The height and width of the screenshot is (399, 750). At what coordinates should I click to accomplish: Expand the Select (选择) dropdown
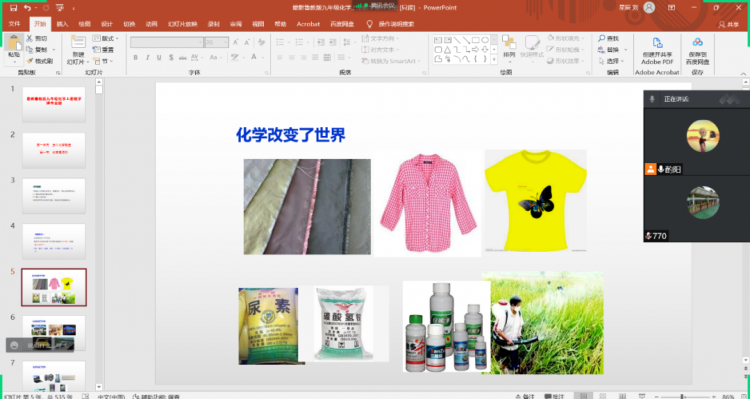610,61
